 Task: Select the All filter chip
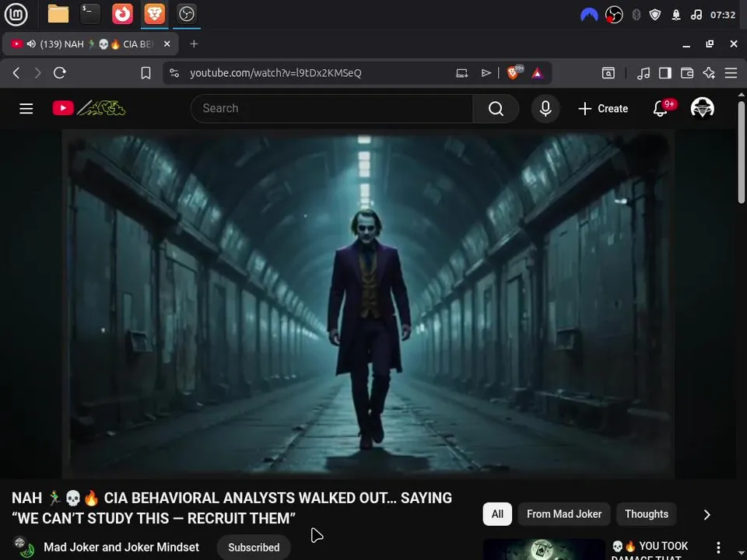click(x=497, y=514)
